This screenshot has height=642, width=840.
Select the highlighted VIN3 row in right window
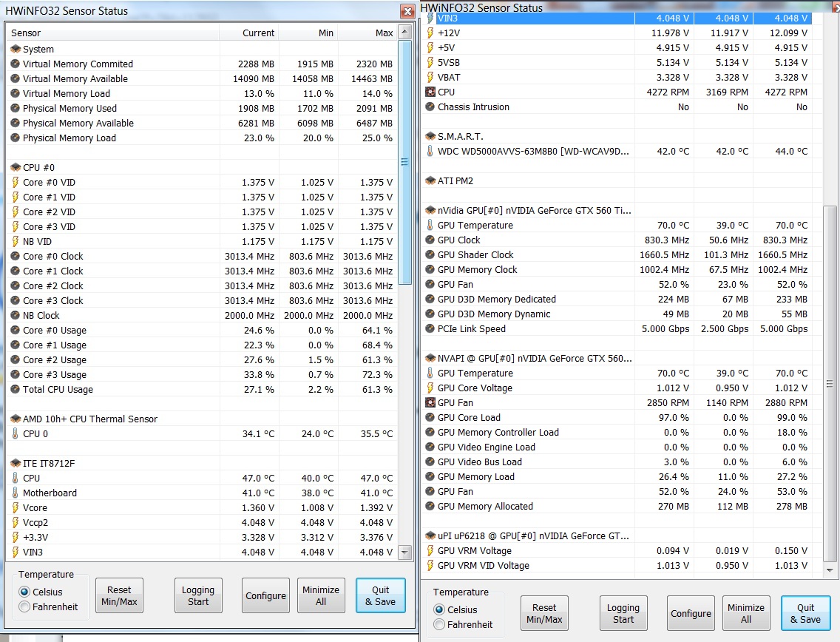617,18
